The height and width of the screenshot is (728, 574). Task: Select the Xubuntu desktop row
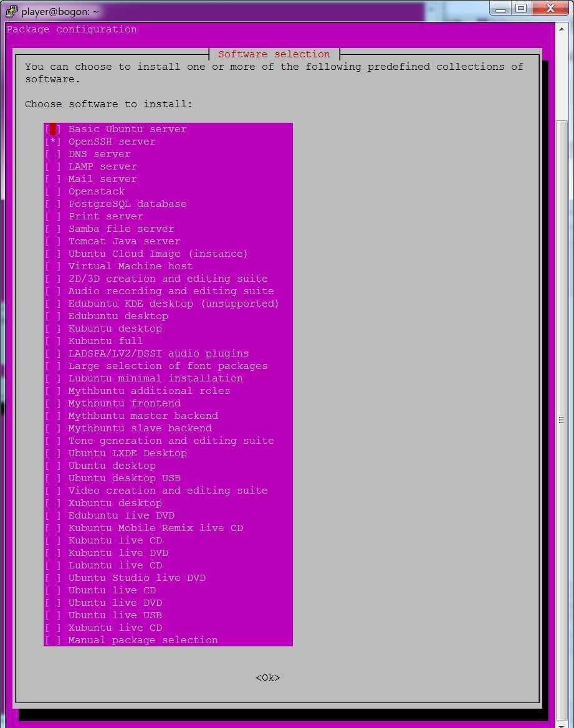pyautogui.click(x=168, y=503)
